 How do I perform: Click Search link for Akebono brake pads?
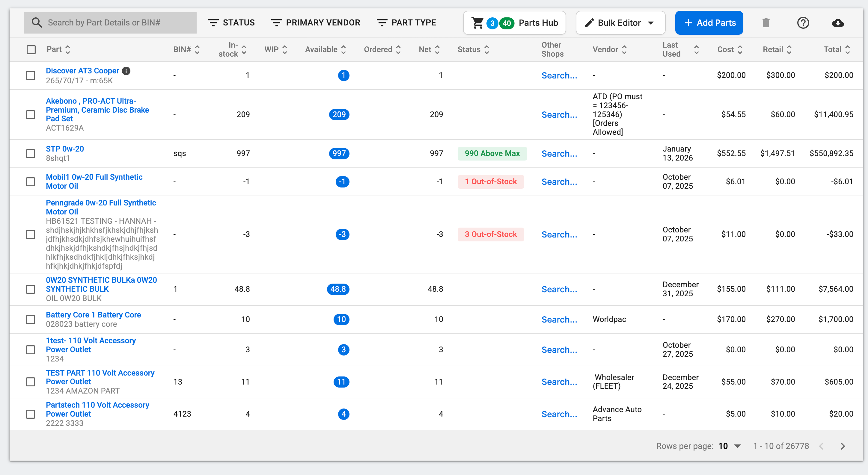[559, 114]
